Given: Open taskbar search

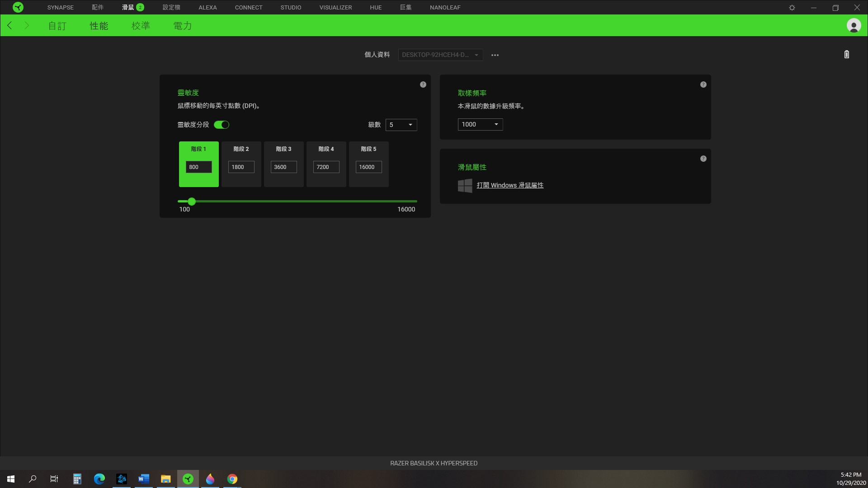Looking at the screenshot, I should (x=33, y=479).
